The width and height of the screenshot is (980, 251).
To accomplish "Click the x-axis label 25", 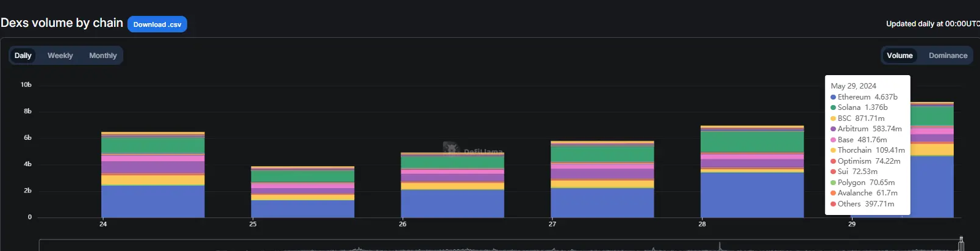I will 253,224.
